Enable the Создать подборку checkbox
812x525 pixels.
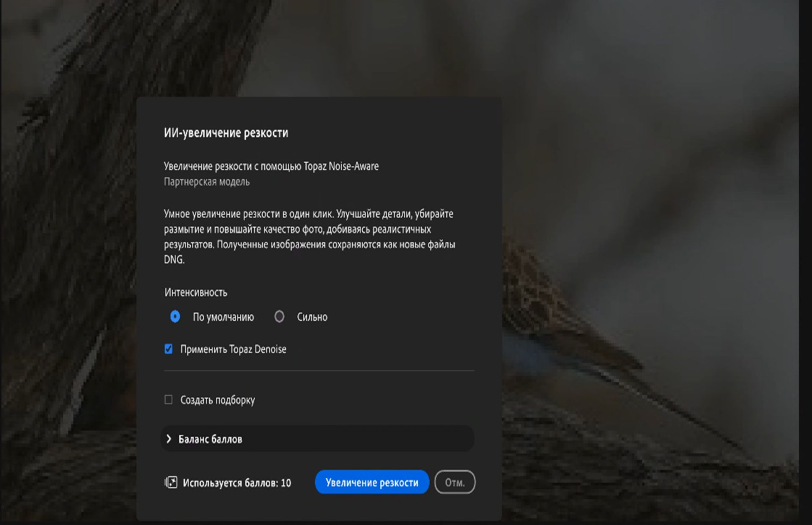(x=168, y=399)
